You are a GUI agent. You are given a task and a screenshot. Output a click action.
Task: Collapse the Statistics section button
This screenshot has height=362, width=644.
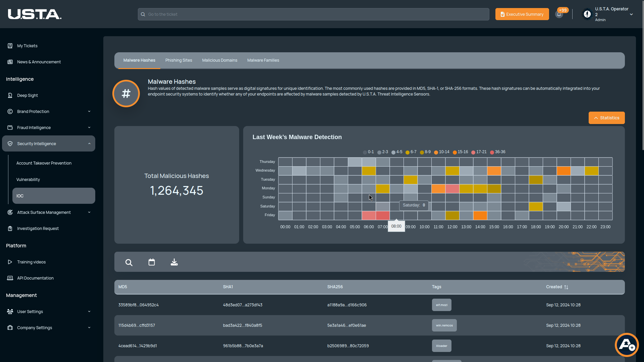(606, 118)
